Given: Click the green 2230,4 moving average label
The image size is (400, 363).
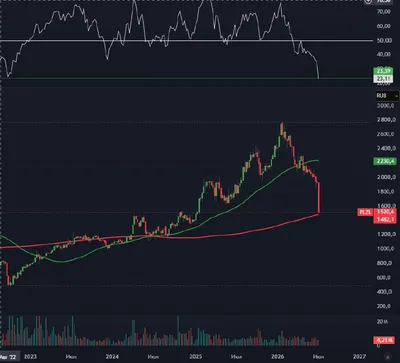Looking at the screenshot, I should pos(385,162).
